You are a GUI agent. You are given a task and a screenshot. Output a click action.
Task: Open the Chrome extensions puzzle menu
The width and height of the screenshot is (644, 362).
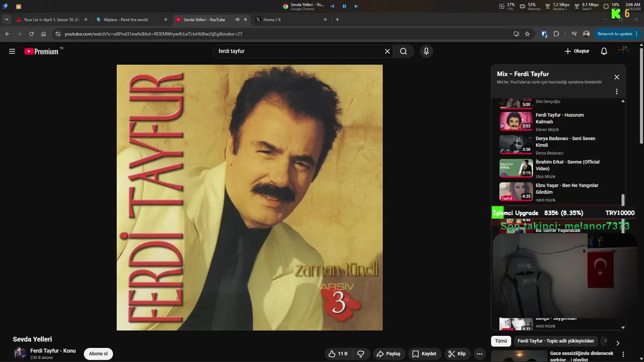tap(556, 34)
